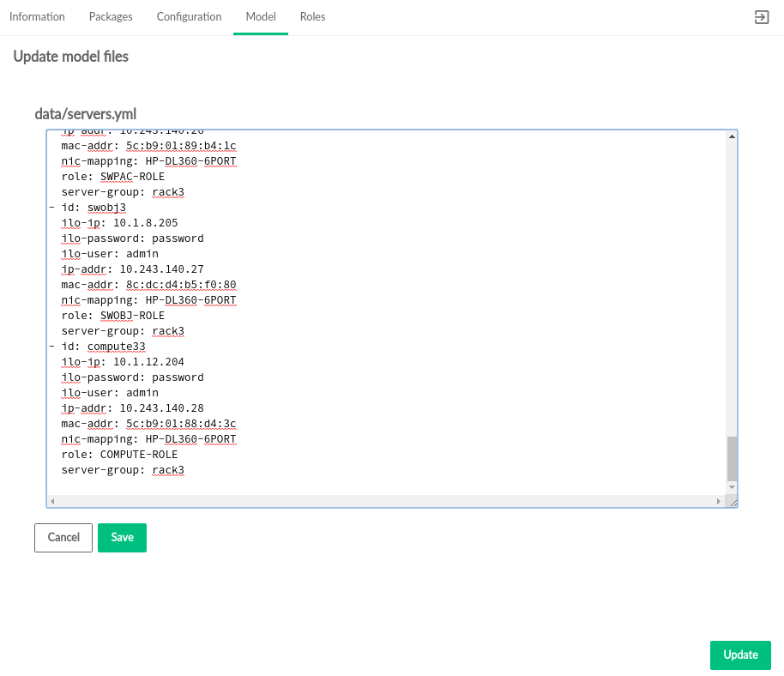Viewport: 784px width, 676px height.
Task: Open the Packages tab
Action: point(111,17)
